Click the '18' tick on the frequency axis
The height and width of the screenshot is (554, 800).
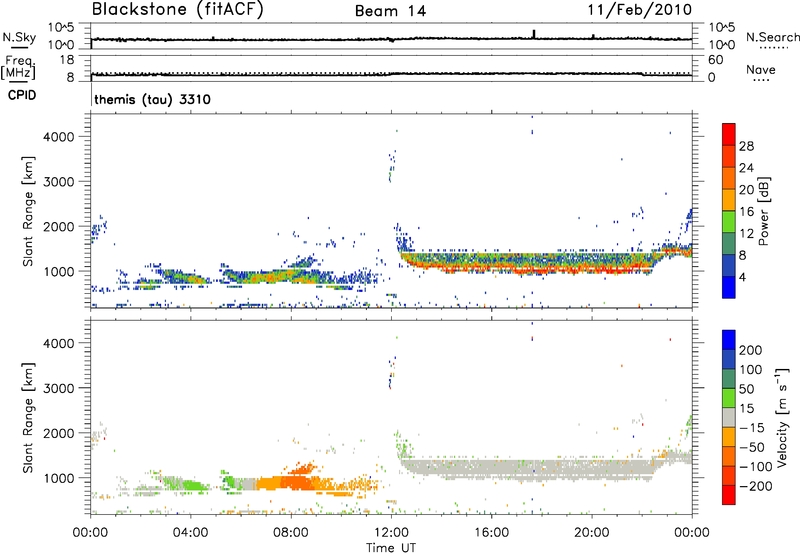tap(67, 60)
